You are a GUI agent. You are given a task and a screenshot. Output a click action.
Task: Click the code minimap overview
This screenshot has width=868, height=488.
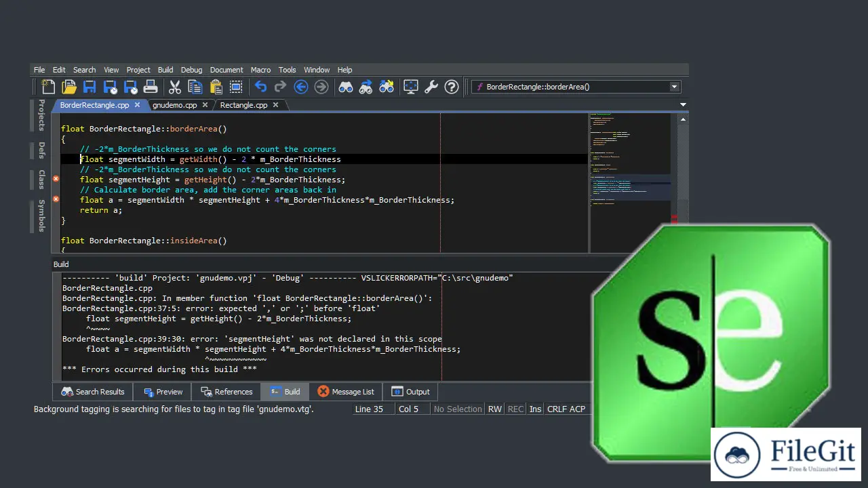(630, 183)
